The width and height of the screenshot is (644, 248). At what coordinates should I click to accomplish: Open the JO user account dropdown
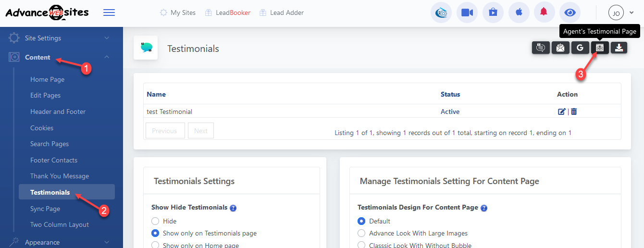click(621, 13)
